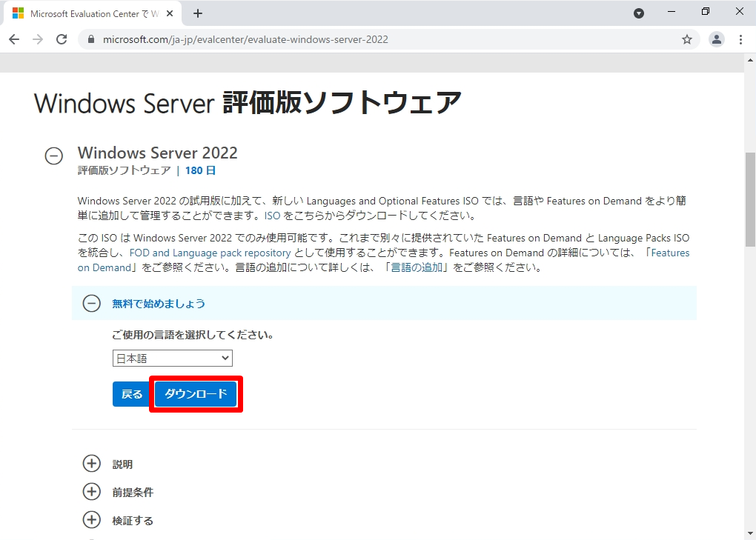This screenshot has width=756, height=540.
Task: Click the scrollbar down arrow
Action: (750, 533)
